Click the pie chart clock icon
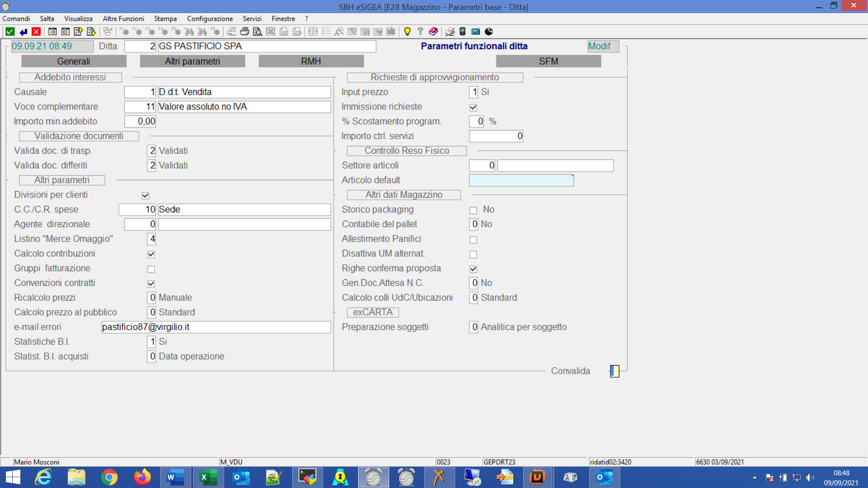 click(489, 32)
